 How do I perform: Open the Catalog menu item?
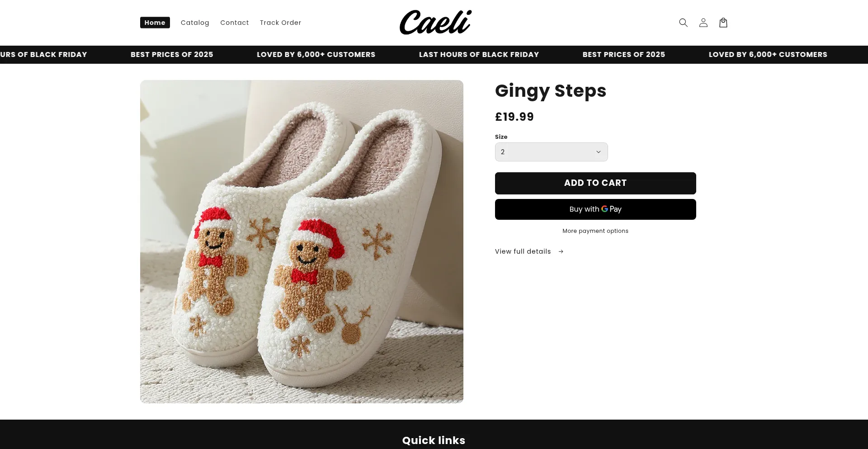click(x=195, y=23)
